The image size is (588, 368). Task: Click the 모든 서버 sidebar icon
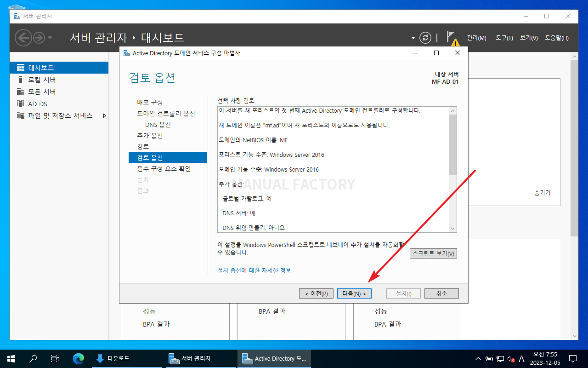point(20,92)
